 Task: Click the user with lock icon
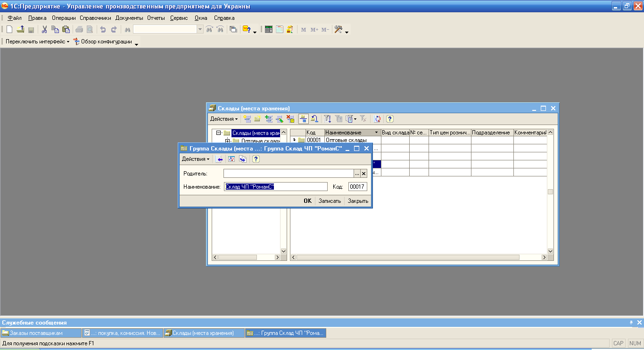(x=290, y=29)
